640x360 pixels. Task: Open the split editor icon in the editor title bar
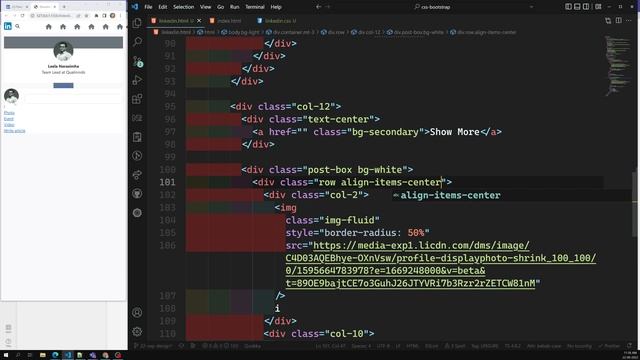pyautogui.click(x=618, y=20)
